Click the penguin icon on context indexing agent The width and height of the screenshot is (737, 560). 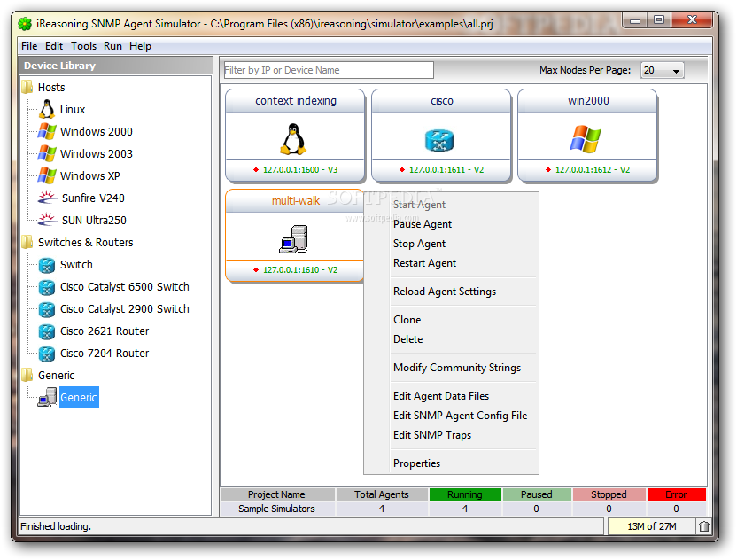[293, 139]
